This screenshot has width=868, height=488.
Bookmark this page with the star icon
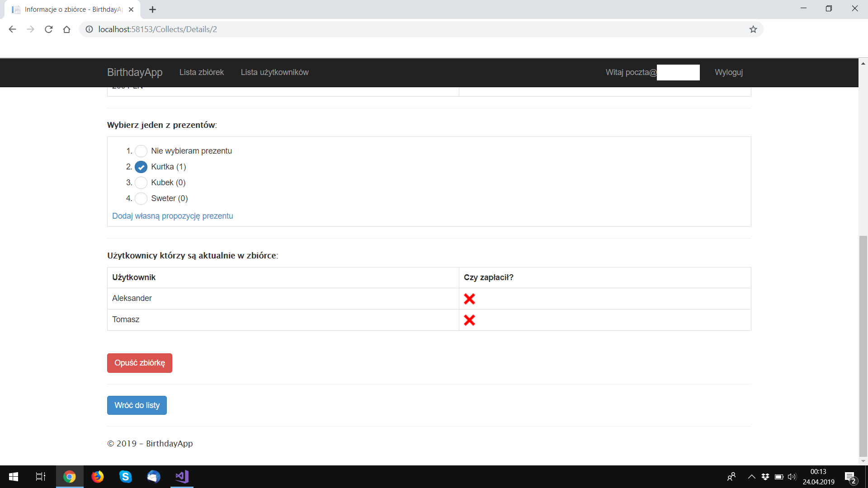tap(753, 29)
